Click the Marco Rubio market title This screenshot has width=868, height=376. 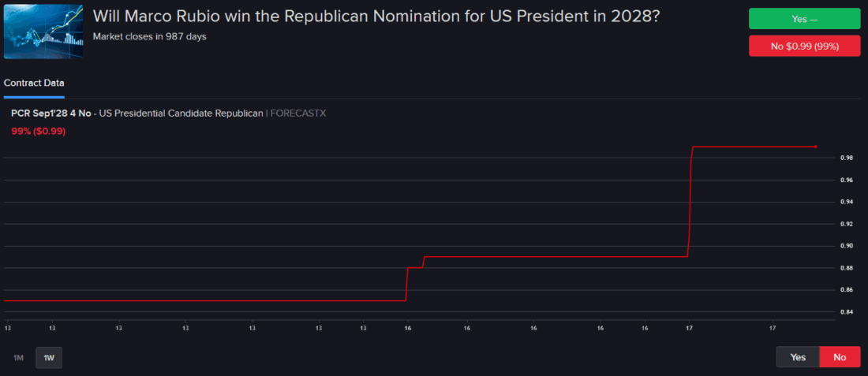tap(376, 17)
